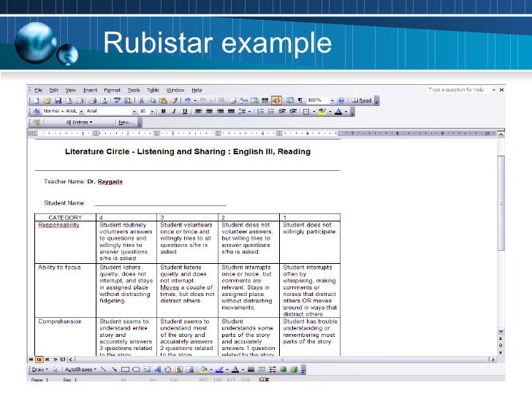Open the Draw menu on Drawing toolbar

(39, 370)
